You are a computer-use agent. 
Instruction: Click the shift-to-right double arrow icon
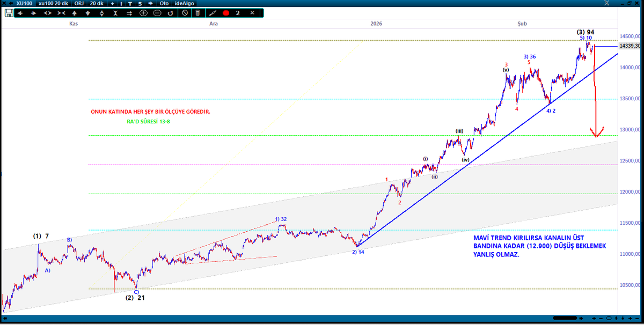click(x=129, y=13)
